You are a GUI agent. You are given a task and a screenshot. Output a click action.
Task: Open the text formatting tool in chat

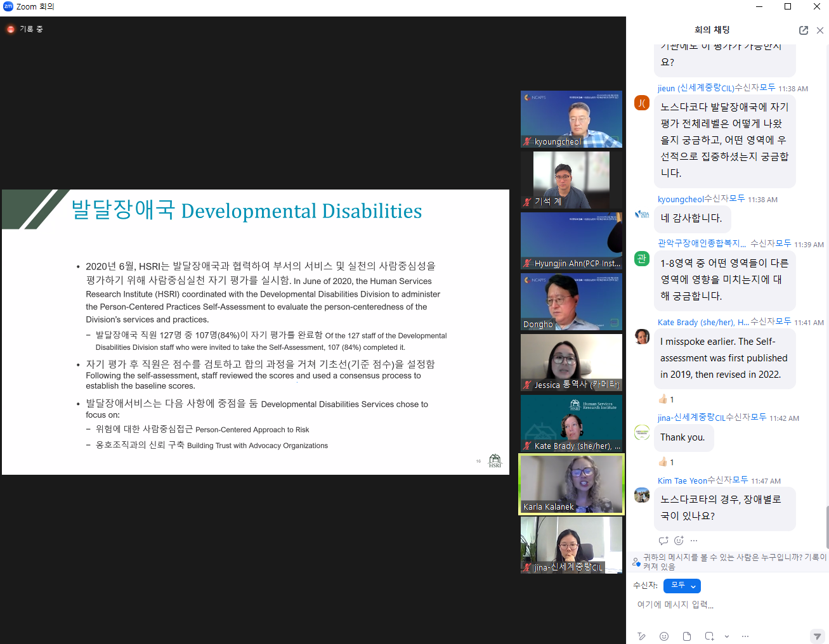[642, 636]
